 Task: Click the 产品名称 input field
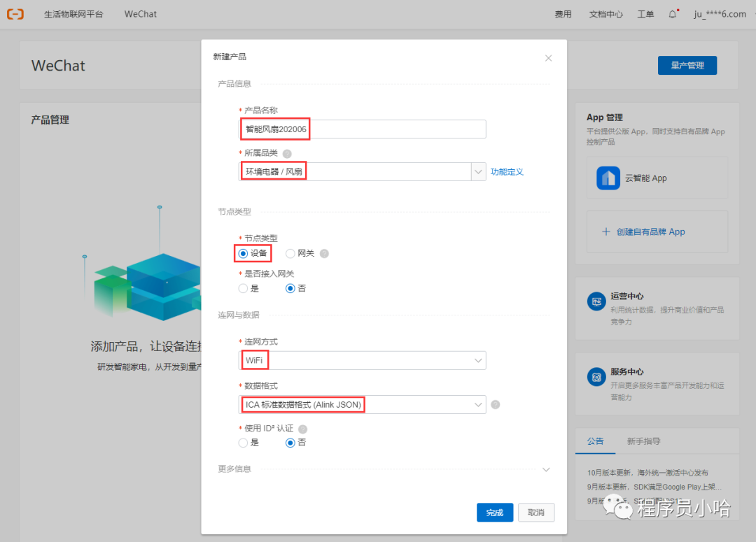tap(361, 129)
